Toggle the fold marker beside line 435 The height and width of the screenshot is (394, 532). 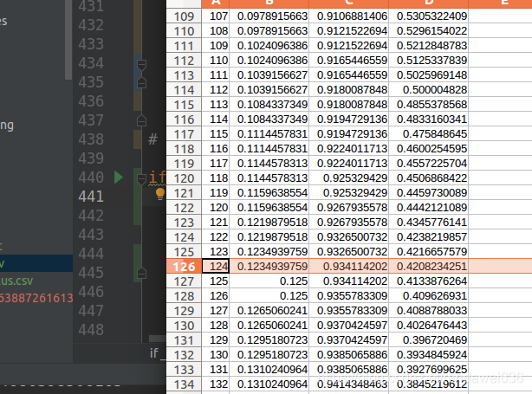(141, 83)
